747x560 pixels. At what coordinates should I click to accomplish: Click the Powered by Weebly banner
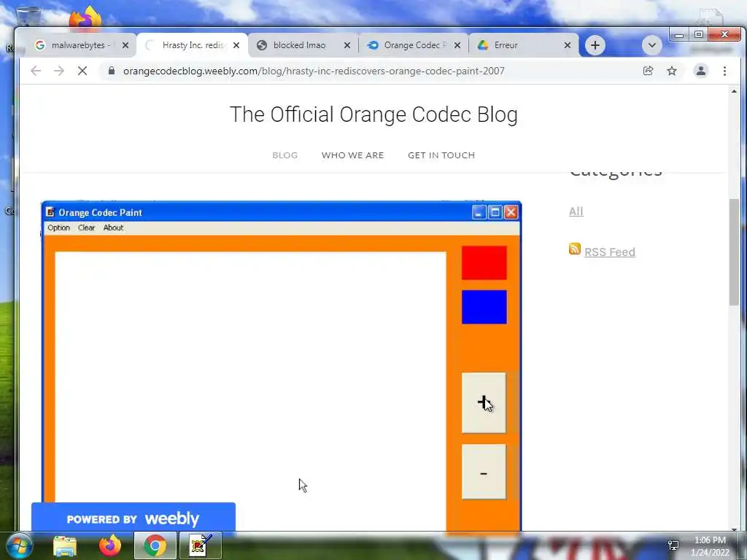click(133, 518)
